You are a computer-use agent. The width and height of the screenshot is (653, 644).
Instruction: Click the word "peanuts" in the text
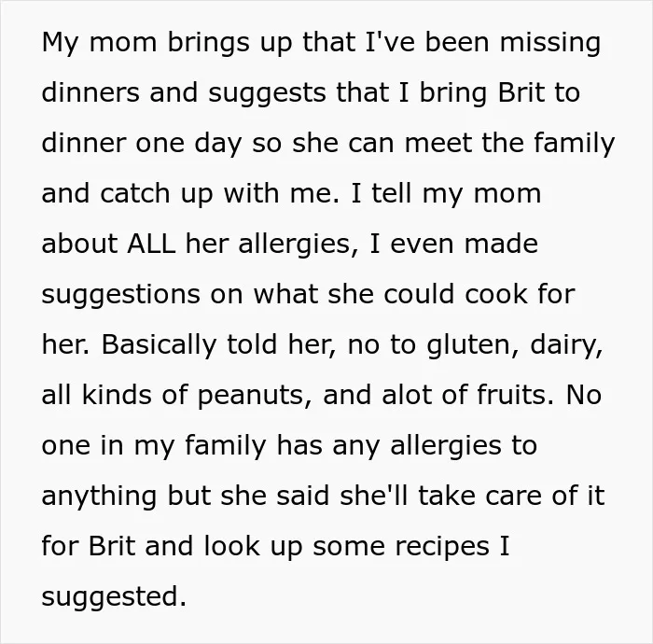point(251,396)
